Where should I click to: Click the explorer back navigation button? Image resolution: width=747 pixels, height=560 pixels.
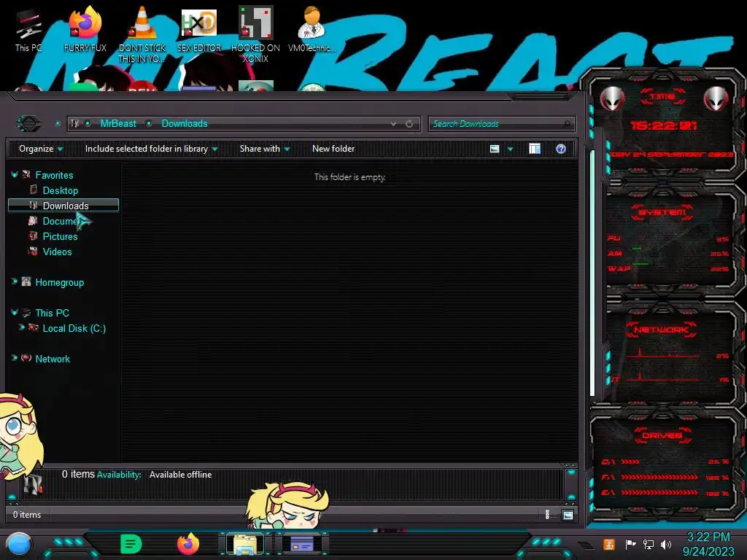pyautogui.click(x=29, y=124)
